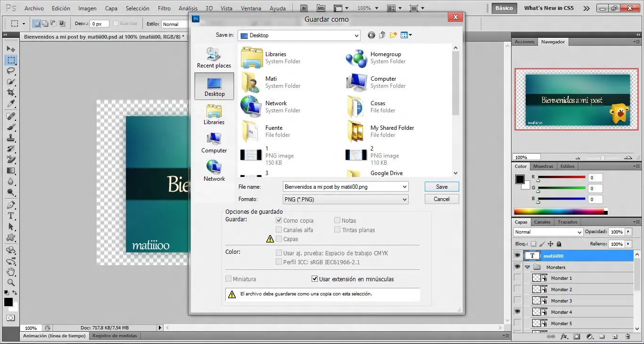Go back to last folder visited
The width and height of the screenshot is (644, 344).
(372, 35)
